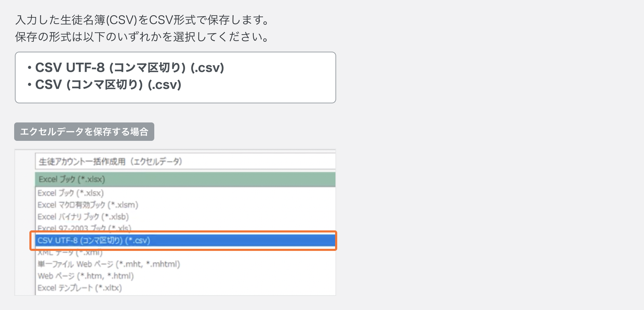Open the green Excel ブック file type dropdown
The width and height of the screenshot is (644, 310).
pyautogui.click(x=185, y=179)
